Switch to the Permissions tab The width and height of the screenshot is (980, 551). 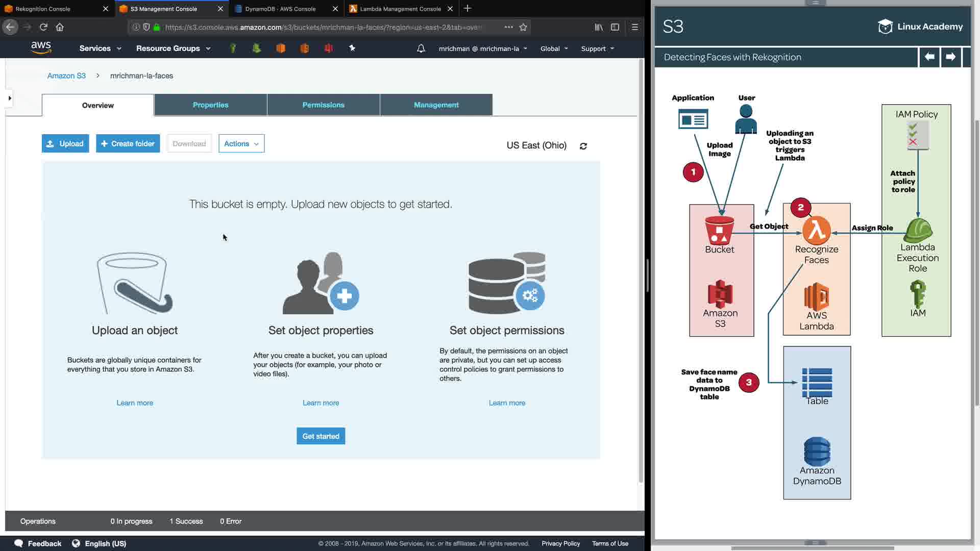click(x=323, y=105)
